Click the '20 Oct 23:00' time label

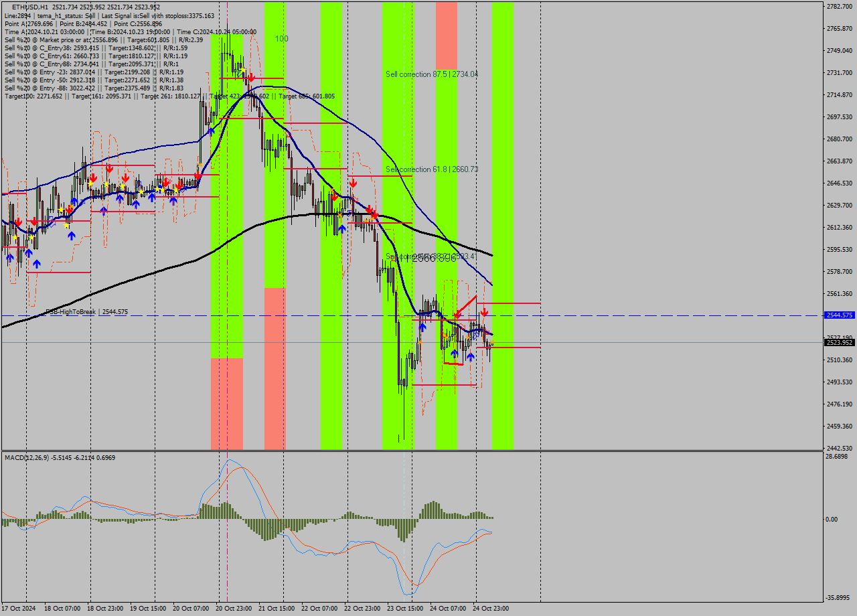(x=235, y=609)
